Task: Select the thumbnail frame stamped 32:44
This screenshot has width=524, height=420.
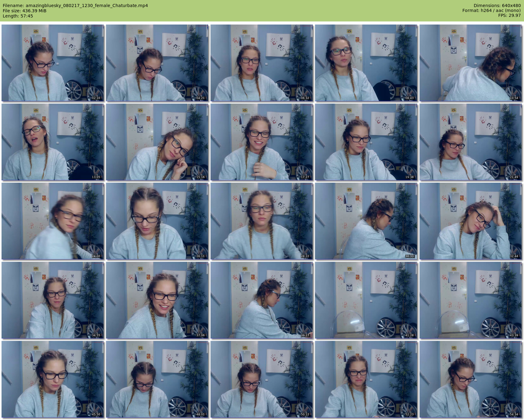Action: point(471,221)
